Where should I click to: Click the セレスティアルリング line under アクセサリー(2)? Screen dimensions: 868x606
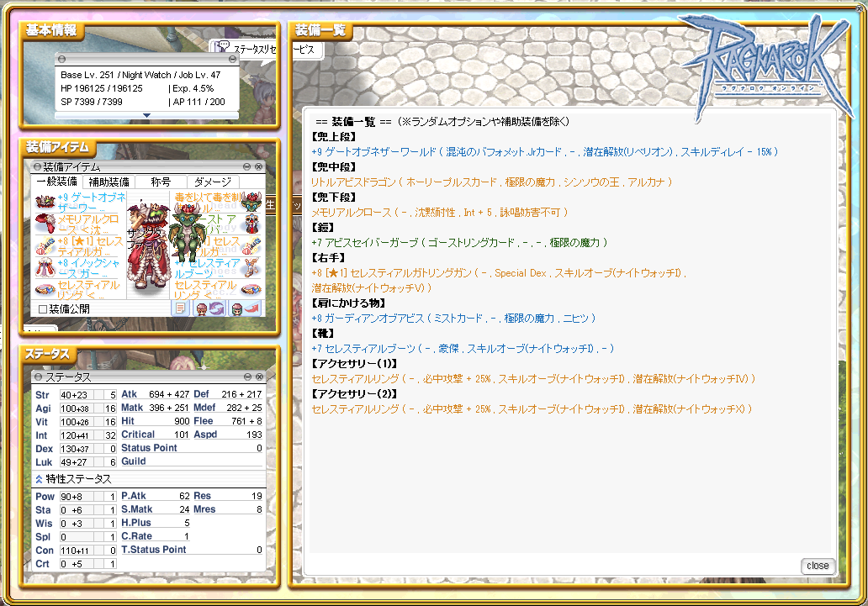532,409
